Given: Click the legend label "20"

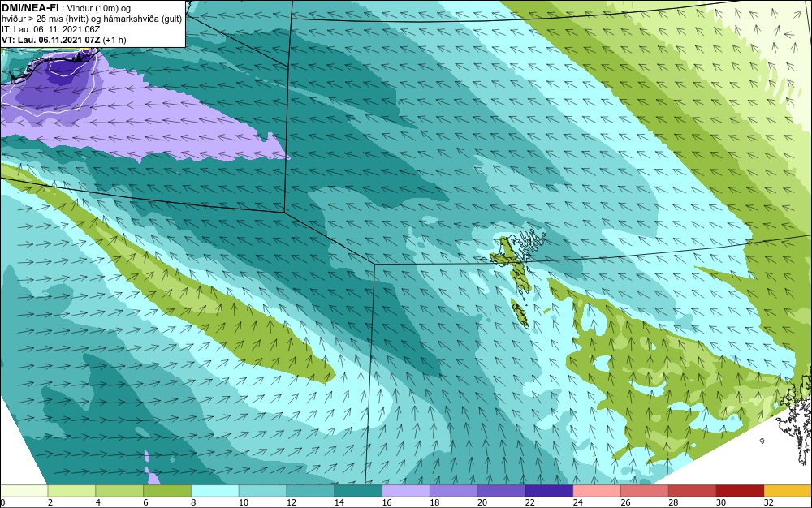Looking at the screenshot, I should tap(482, 502).
